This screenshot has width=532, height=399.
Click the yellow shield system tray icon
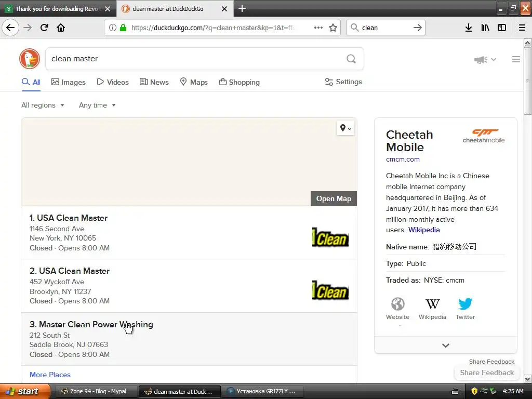click(474, 391)
